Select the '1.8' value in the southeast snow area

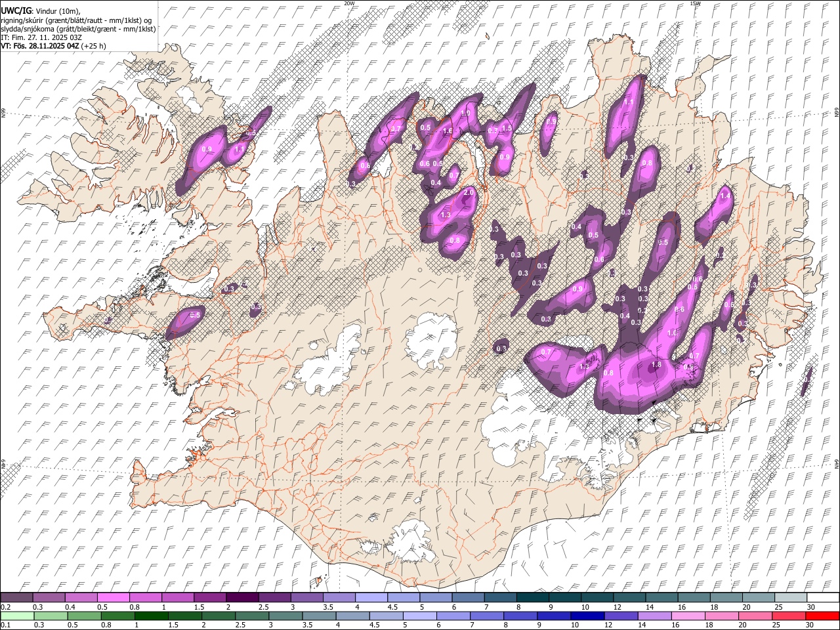tap(656, 365)
